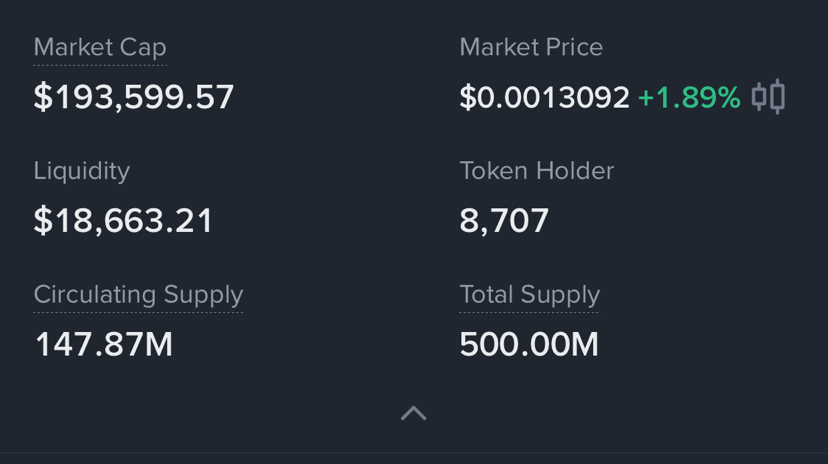
Task: Click the Market Cap label
Action: click(x=100, y=47)
